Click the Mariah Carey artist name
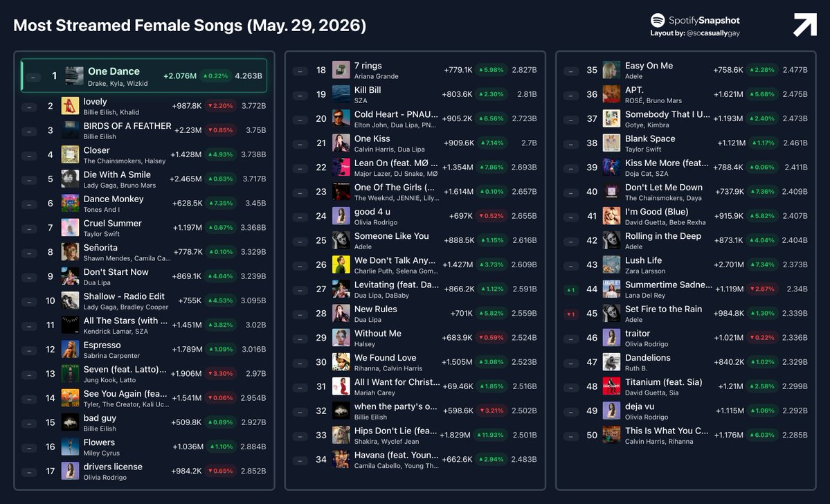Viewport: 830px width, 504px height. click(375, 393)
